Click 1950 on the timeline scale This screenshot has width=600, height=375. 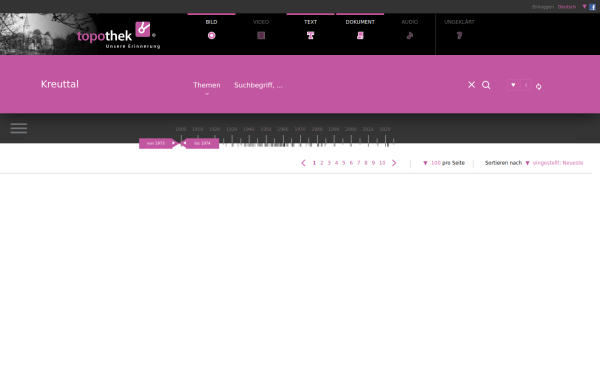tap(266, 129)
